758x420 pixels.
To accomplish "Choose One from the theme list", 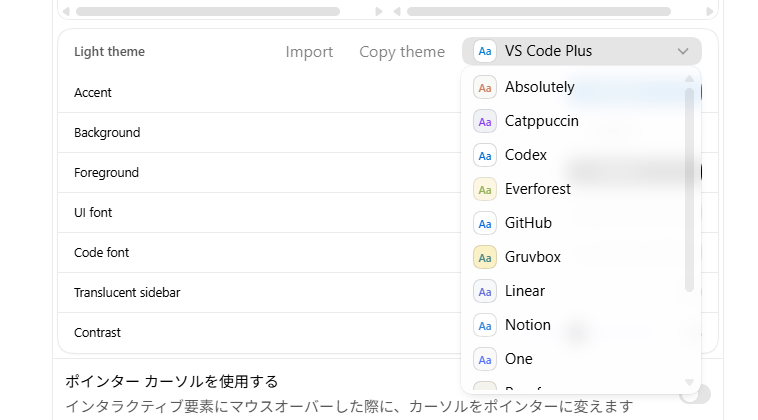I will click(519, 359).
